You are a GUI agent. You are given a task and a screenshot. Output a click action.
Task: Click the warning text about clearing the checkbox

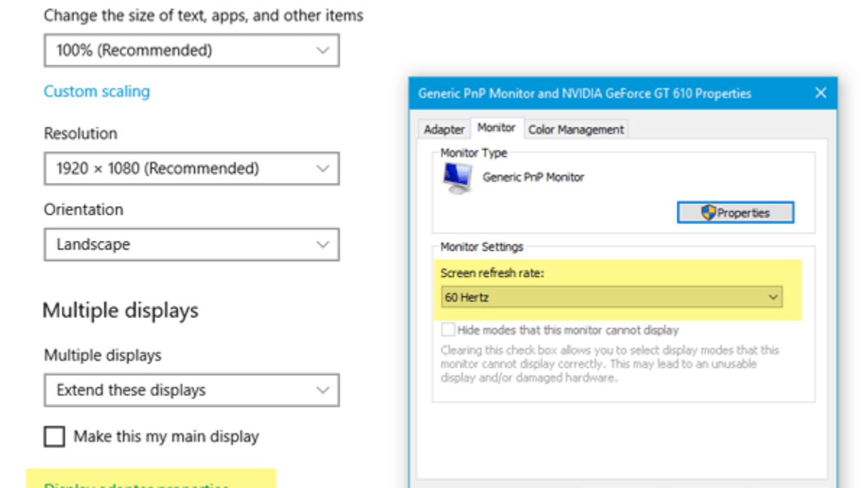[609, 364]
